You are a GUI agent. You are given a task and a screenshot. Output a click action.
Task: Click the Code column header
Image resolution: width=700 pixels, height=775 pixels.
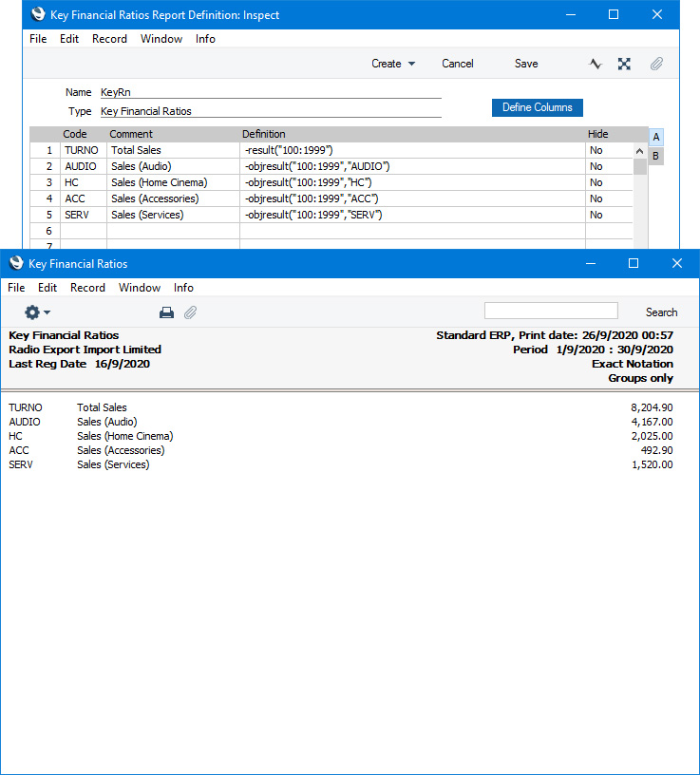click(x=75, y=134)
